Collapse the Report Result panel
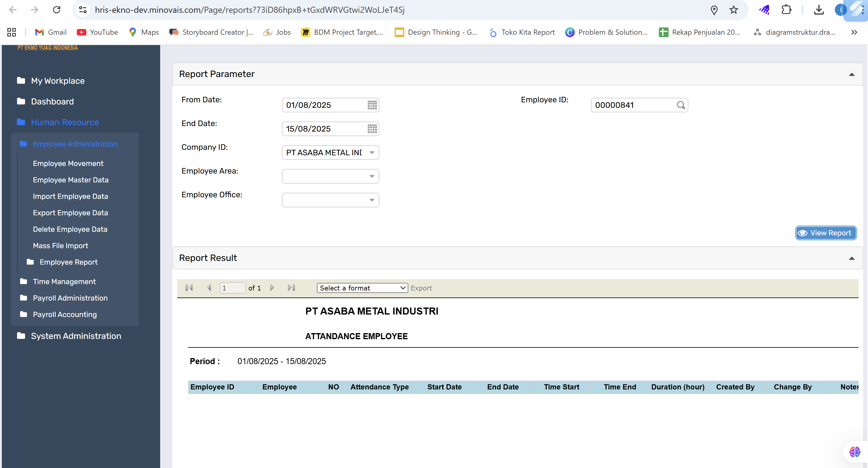Image resolution: width=868 pixels, height=468 pixels. pos(852,259)
